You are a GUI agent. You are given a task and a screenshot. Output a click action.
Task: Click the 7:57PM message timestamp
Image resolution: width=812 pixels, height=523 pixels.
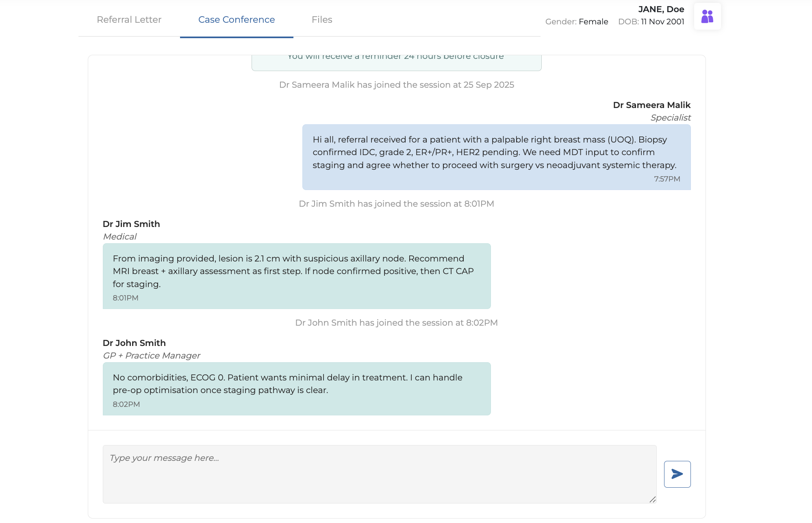[667, 179]
